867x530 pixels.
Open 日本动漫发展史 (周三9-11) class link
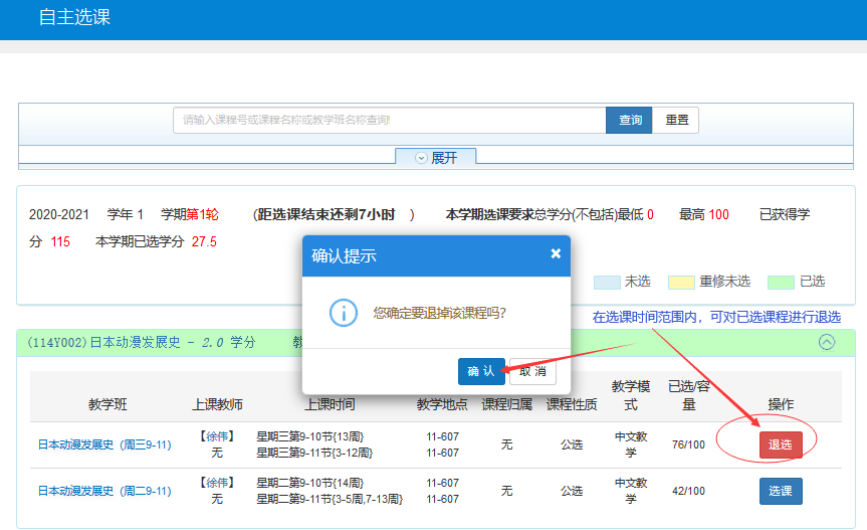(x=104, y=445)
